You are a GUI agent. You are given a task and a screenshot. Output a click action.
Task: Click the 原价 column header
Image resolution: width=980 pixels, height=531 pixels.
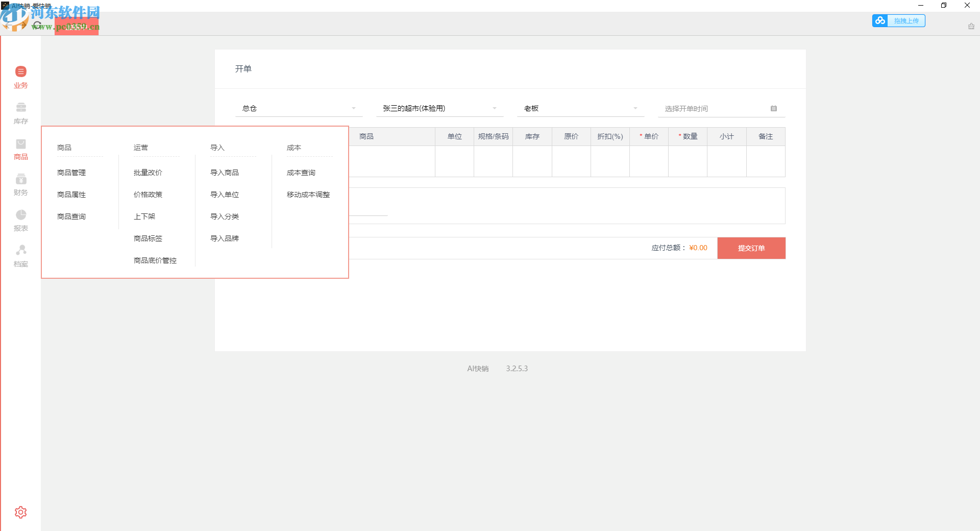coord(571,136)
